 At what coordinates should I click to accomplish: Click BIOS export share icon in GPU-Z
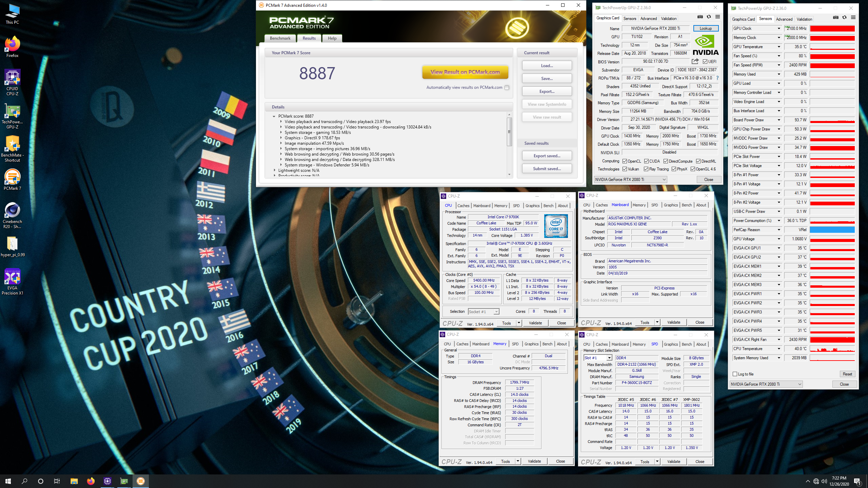695,61
